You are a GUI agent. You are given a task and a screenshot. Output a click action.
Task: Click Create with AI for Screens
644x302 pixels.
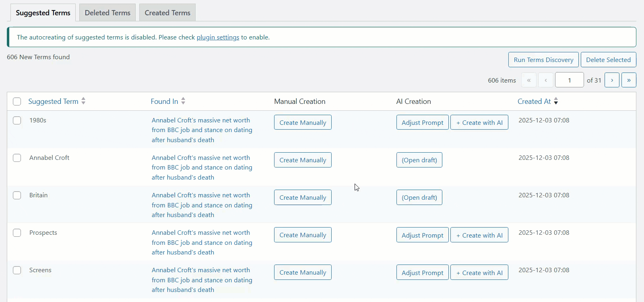pyautogui.click(x=479, y=272)
